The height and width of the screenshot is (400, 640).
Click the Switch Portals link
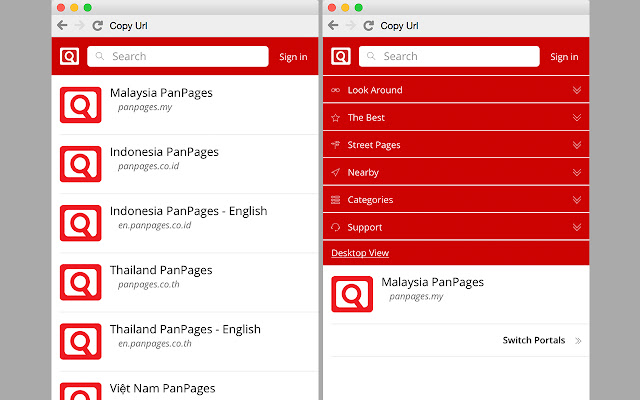[x=534, y=340]
